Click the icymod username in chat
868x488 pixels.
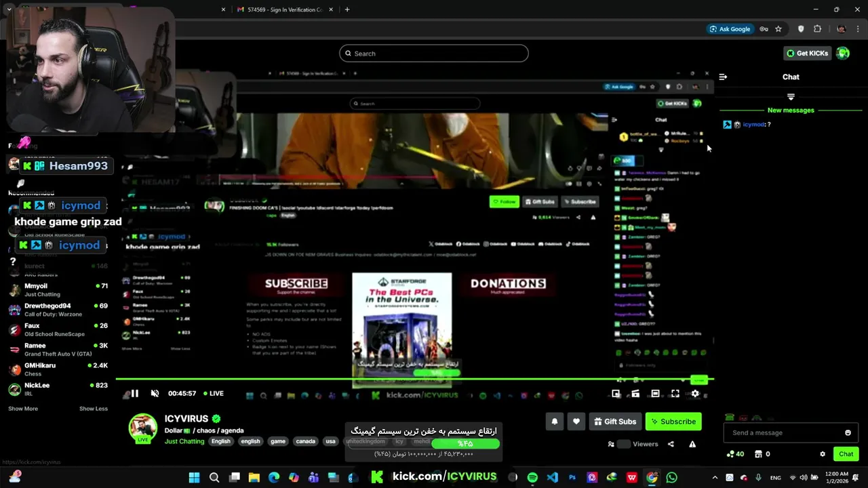click(x=754, y=125)
